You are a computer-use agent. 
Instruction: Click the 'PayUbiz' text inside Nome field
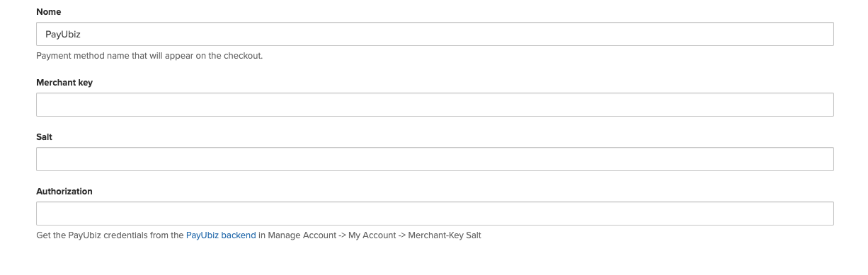(58, 35)
